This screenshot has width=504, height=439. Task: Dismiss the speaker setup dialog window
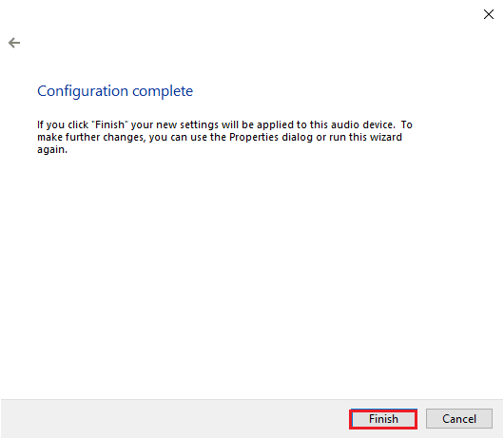pos(489,14)
